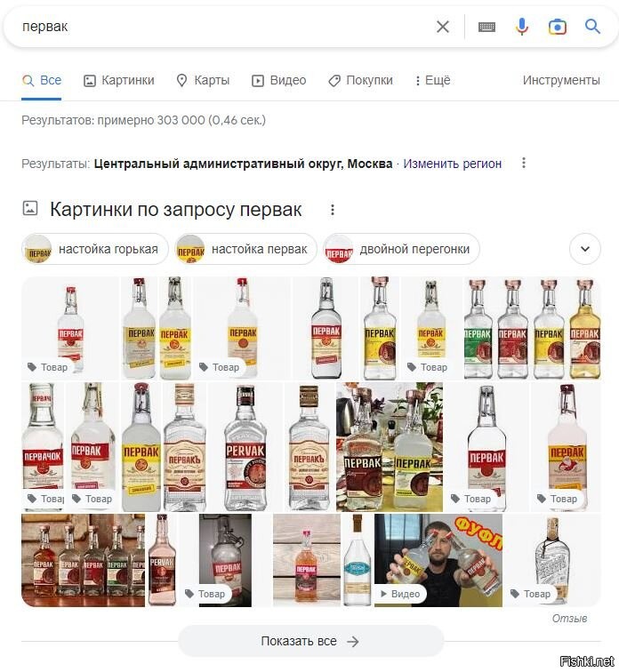Screen dimensions: 619x672
Task: Click the blue magnifier search icon
Action: [x=592, y=27]
